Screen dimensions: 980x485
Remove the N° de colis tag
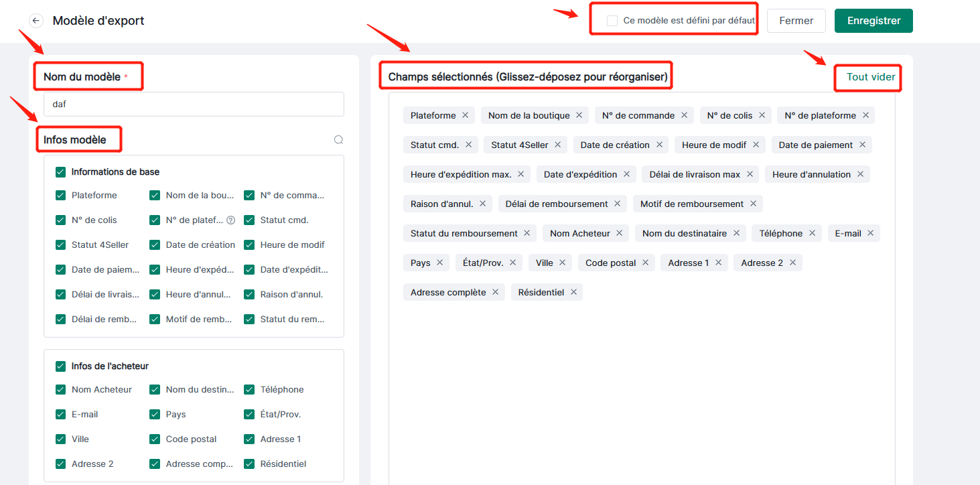pyautogui.click(x=762, y=115)
